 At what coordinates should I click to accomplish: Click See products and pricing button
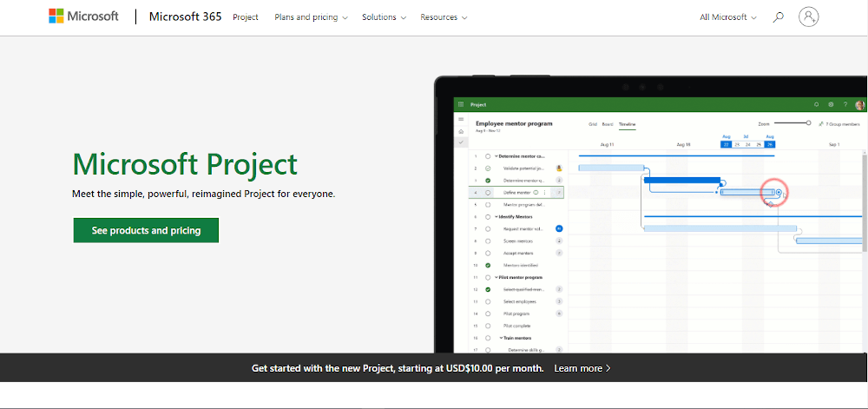[146, 230]
